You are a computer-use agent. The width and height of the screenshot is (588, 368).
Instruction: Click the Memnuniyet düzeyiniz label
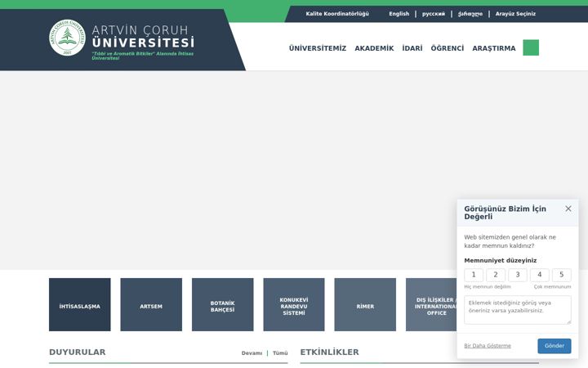pyautogui.click(x=501, y=261)
